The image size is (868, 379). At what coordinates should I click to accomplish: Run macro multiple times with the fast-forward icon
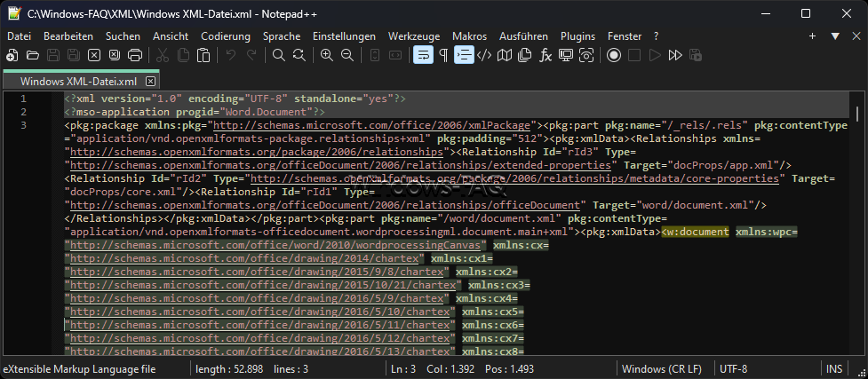click(x=675, y=55)
